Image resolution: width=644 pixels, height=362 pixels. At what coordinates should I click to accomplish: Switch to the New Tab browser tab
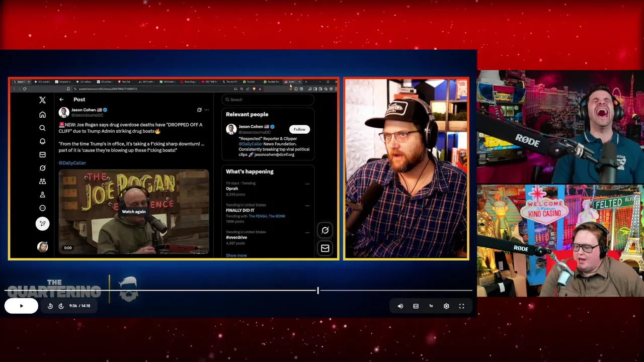tap(126, 81)
